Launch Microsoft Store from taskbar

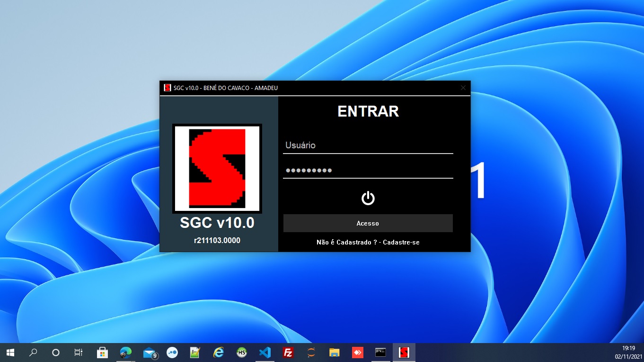(102, 353)
